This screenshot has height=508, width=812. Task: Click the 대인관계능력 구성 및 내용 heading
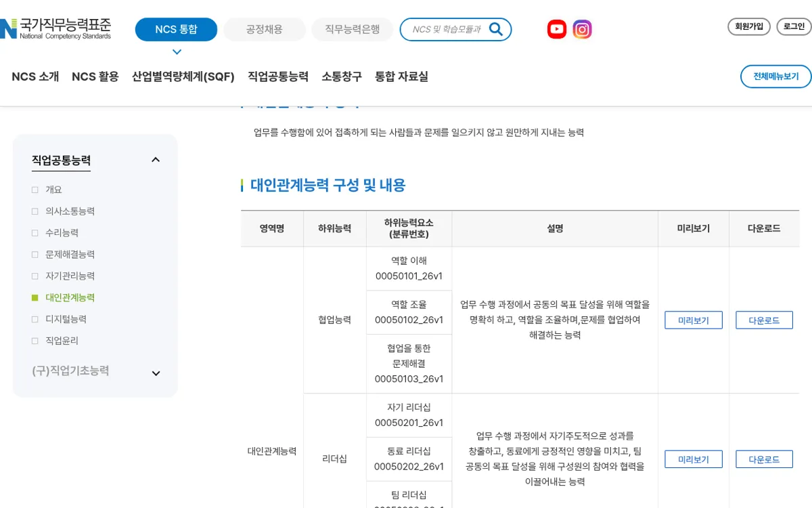[328, 186]
